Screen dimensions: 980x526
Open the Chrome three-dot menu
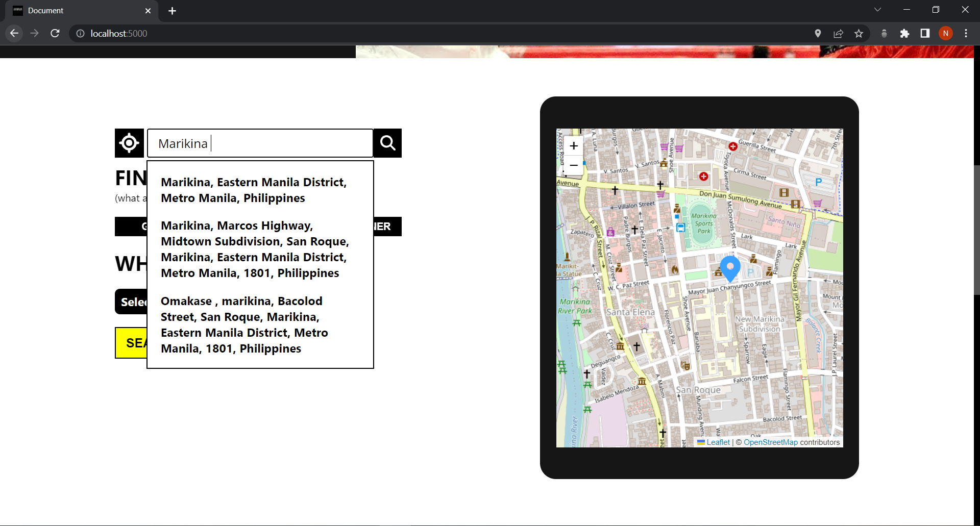(966, 33)
